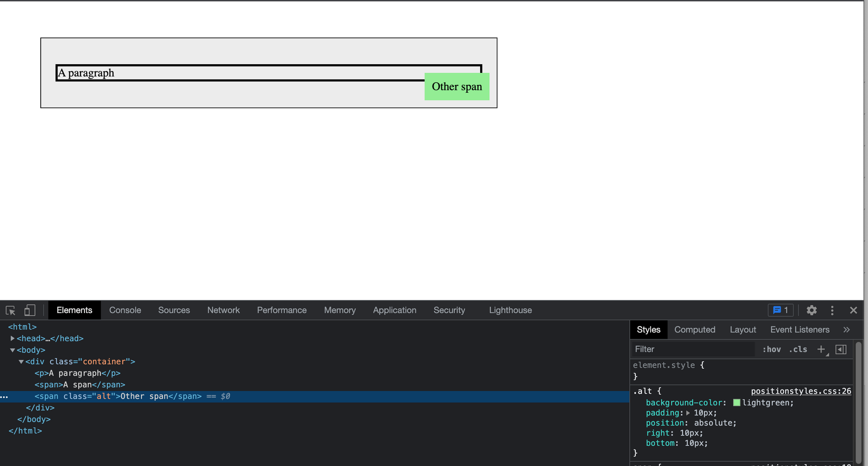Select the span class alt DOM row
This screenshot has width=868, height=466.
(x=314, y=396)
